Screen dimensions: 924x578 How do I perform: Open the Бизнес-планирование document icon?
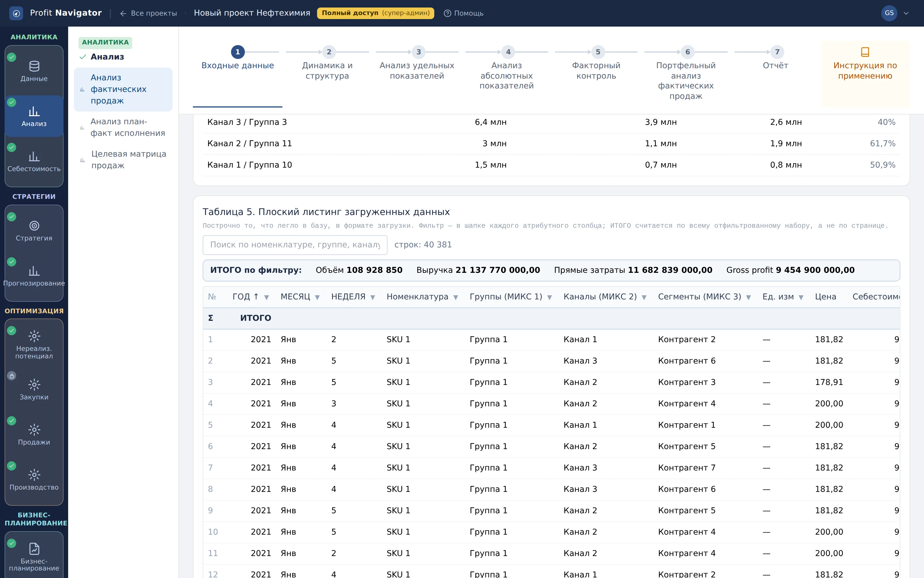[34, 549]
